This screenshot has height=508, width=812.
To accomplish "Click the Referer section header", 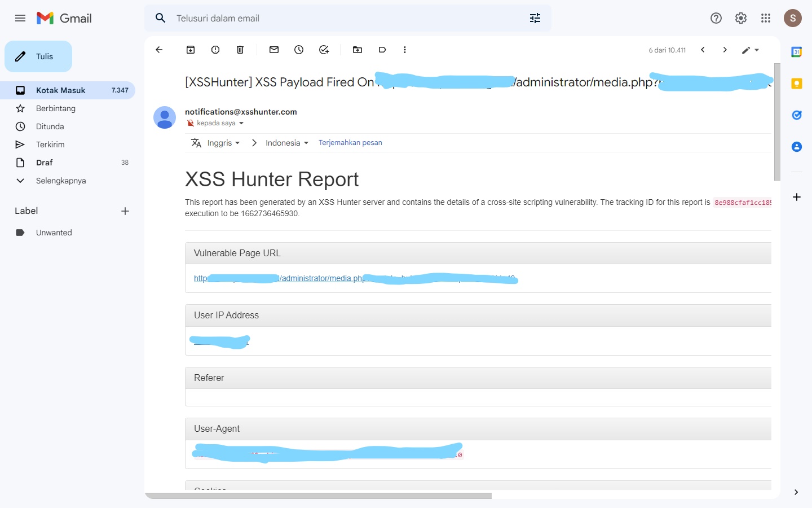I will (478, 378).
